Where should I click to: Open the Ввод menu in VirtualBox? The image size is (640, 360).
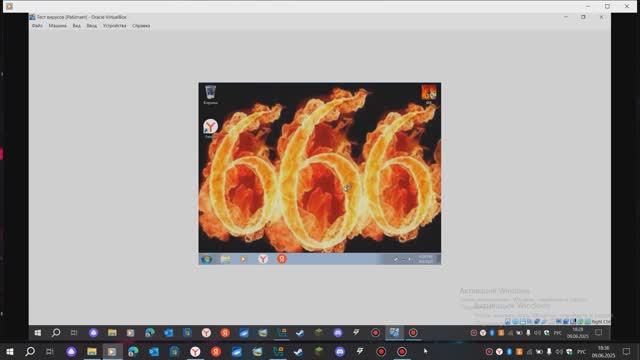[x=92, y=26]
